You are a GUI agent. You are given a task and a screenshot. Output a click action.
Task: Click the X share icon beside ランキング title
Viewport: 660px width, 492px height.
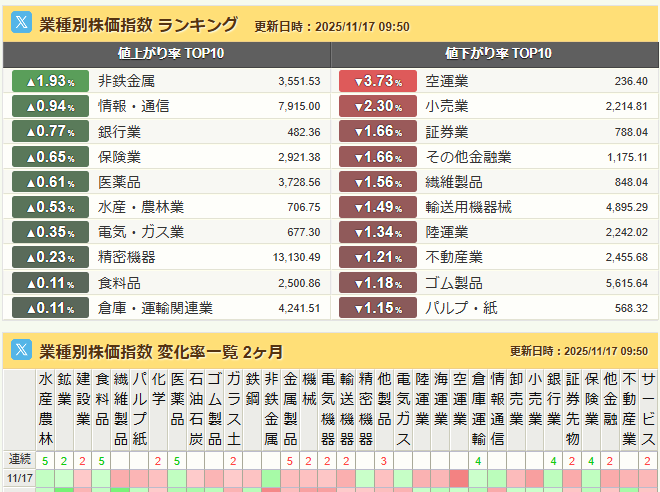(21, 25)
